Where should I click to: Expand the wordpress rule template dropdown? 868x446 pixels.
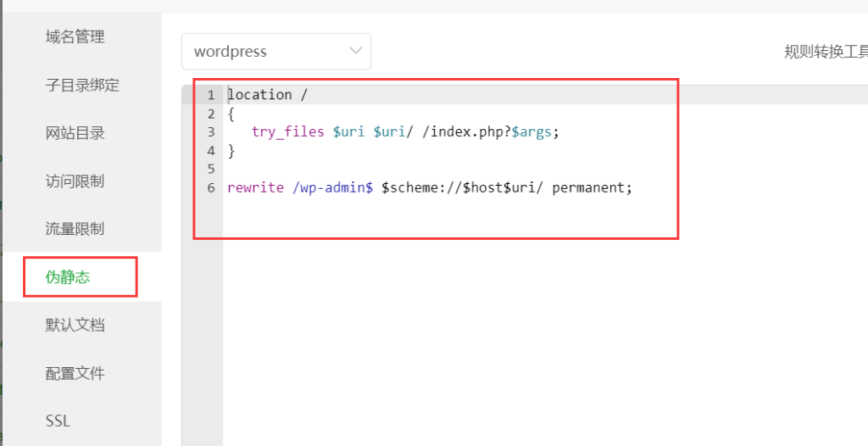(276, 52)
